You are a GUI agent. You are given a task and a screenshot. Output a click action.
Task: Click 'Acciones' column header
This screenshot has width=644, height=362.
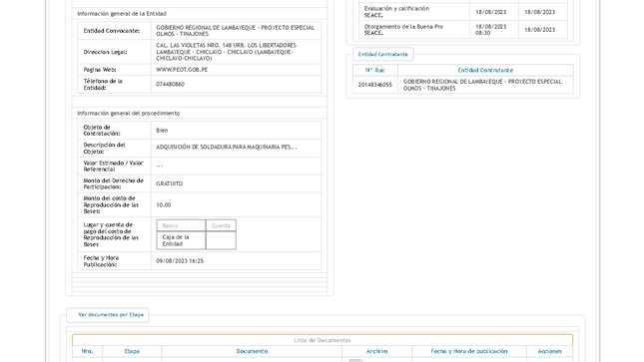(549, 351)
